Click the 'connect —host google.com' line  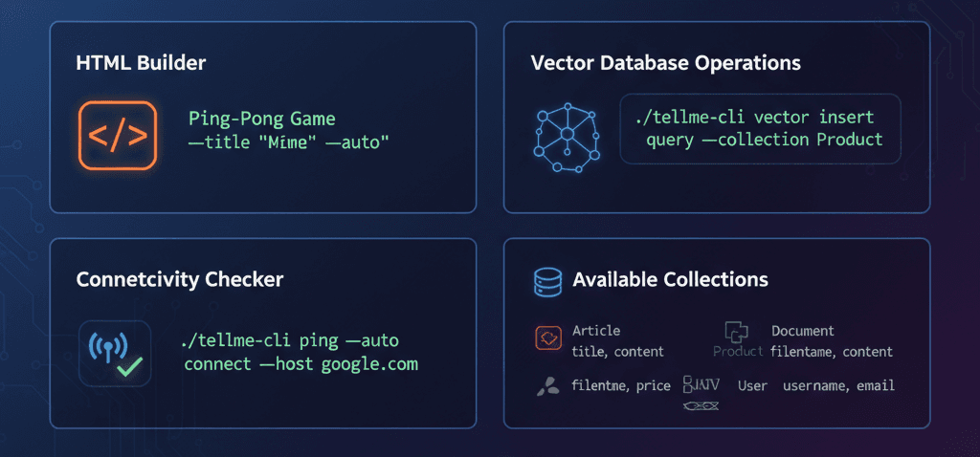[301, 364]
